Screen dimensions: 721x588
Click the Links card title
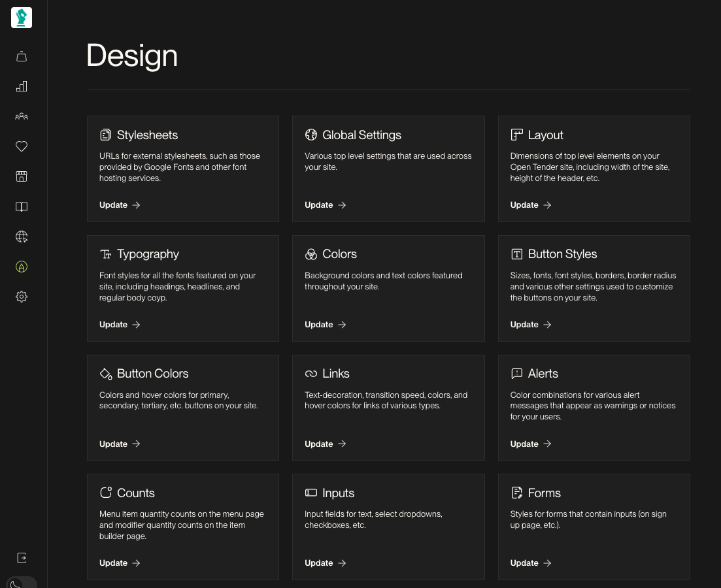click(x=336, y=374)
